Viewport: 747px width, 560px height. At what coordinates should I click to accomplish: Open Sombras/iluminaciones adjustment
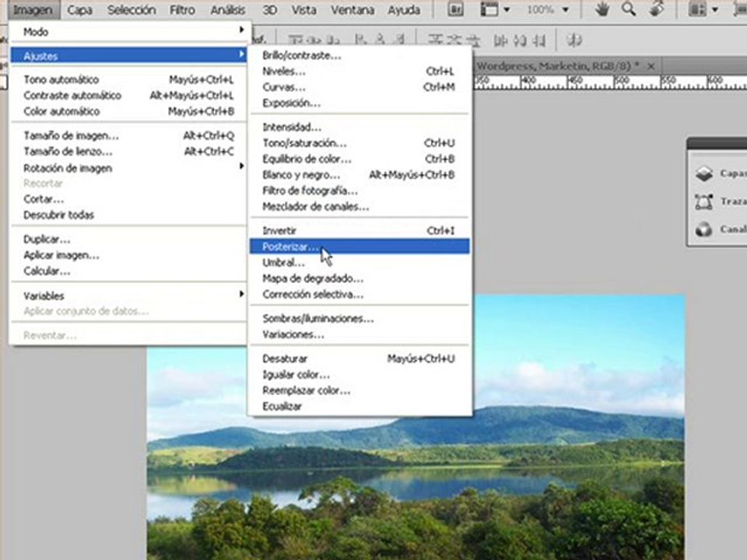(359, 319)
